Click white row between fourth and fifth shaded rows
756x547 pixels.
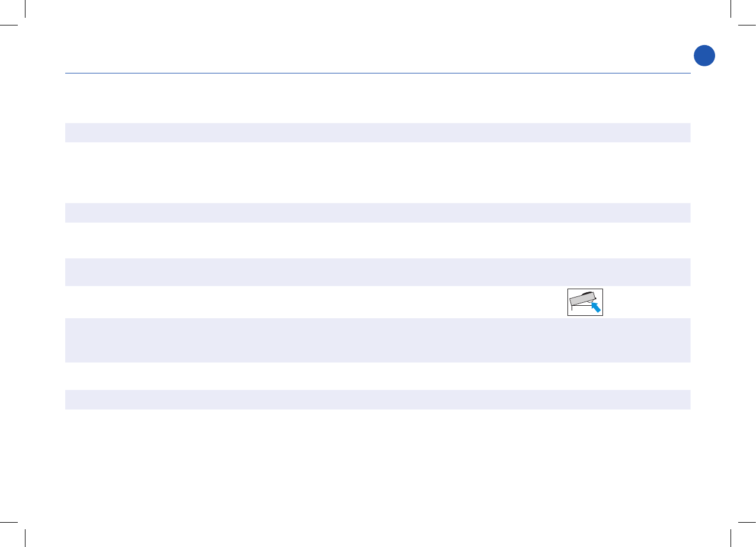click(377, 376)
